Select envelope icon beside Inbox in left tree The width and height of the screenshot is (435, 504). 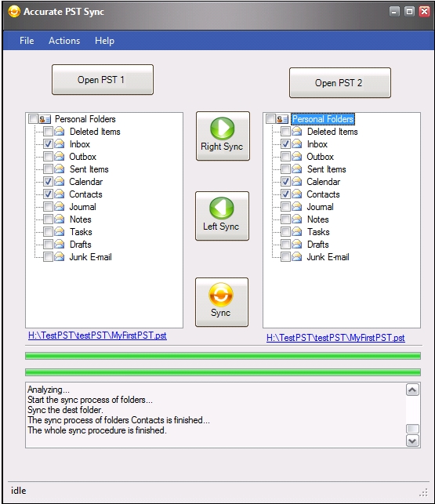click(59, 144)
